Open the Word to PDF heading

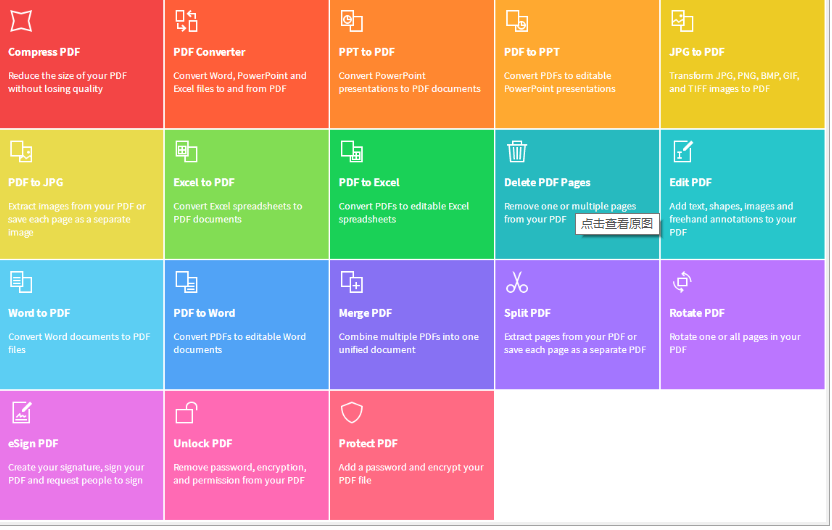pos(39,313)
